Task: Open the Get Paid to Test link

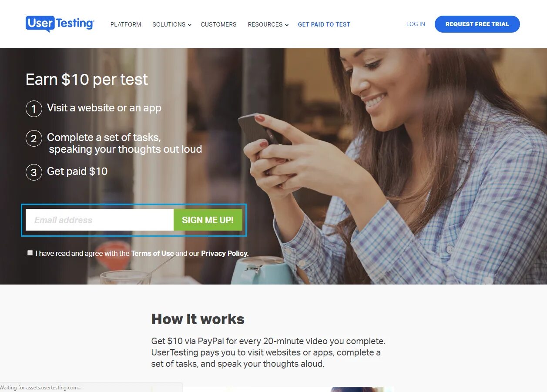Action: click(x=324, y=24)
